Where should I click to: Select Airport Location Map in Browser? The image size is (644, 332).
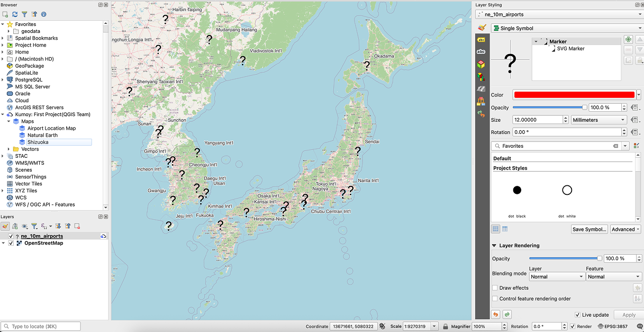(51, 128)
